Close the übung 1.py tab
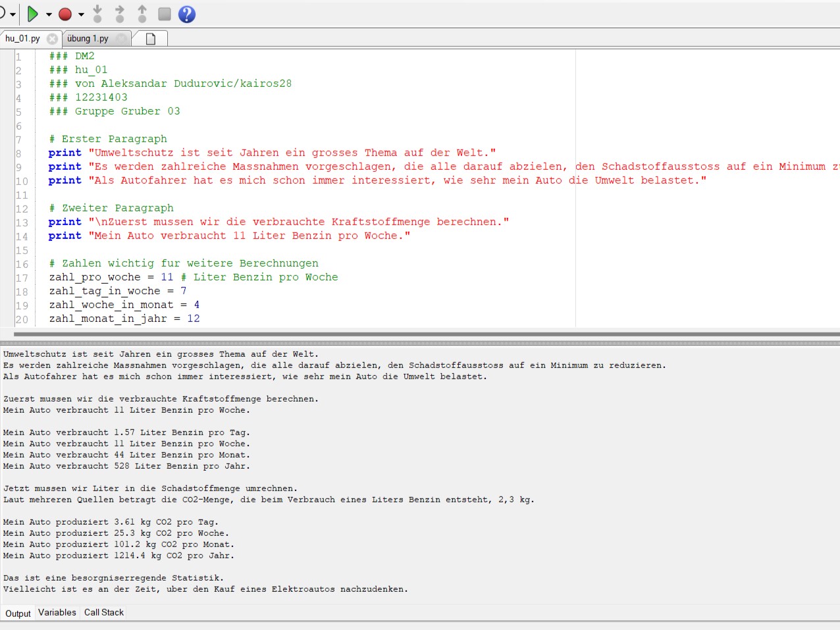 point(122,38)
